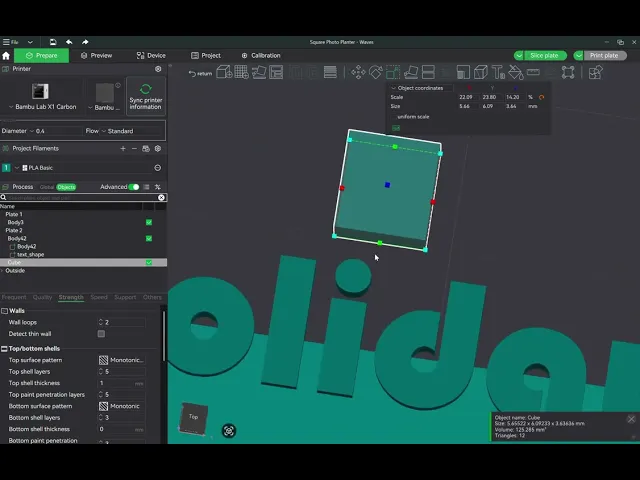The width and height of the screenshot is (640, 480).
Task: Click Sync printer information
Action: [146, 96]
